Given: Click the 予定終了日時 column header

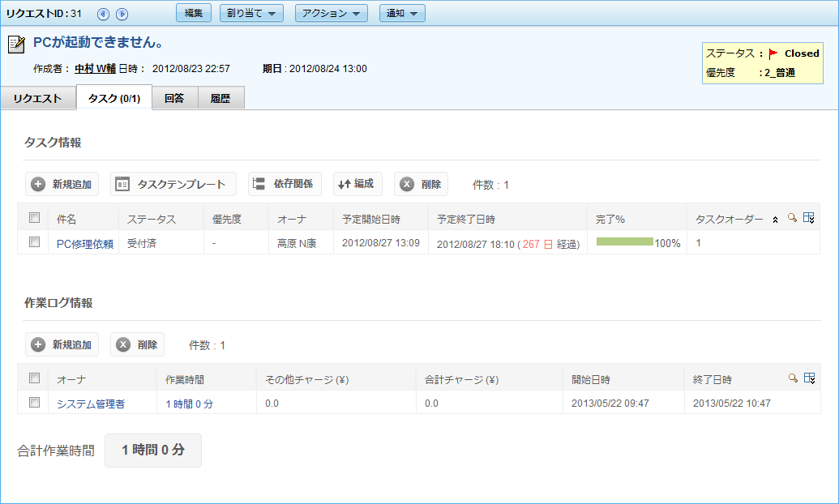Looking at the screenshot, I should point(466,220).
